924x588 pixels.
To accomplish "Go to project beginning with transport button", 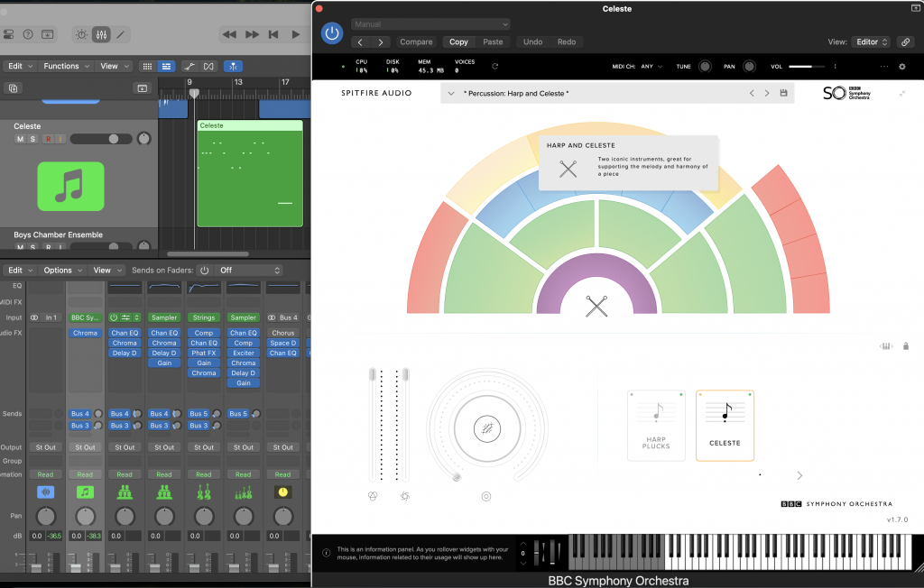I will 273,35.
